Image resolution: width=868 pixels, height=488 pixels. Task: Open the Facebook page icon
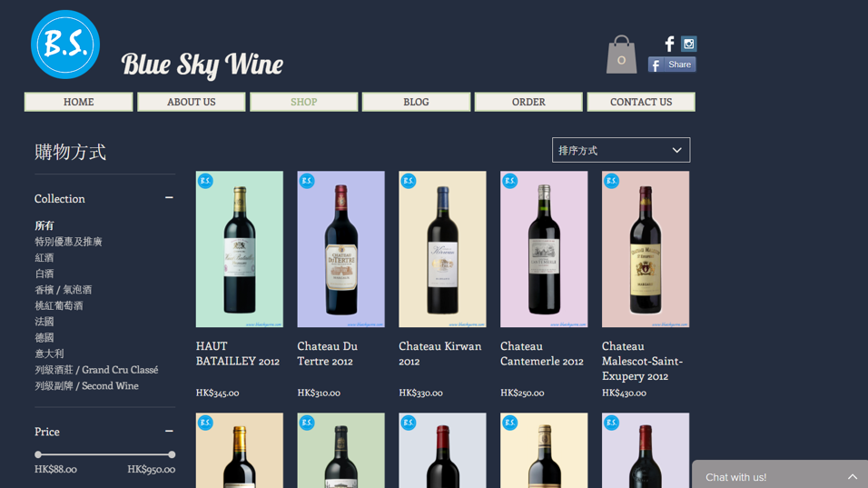[669, 44]
